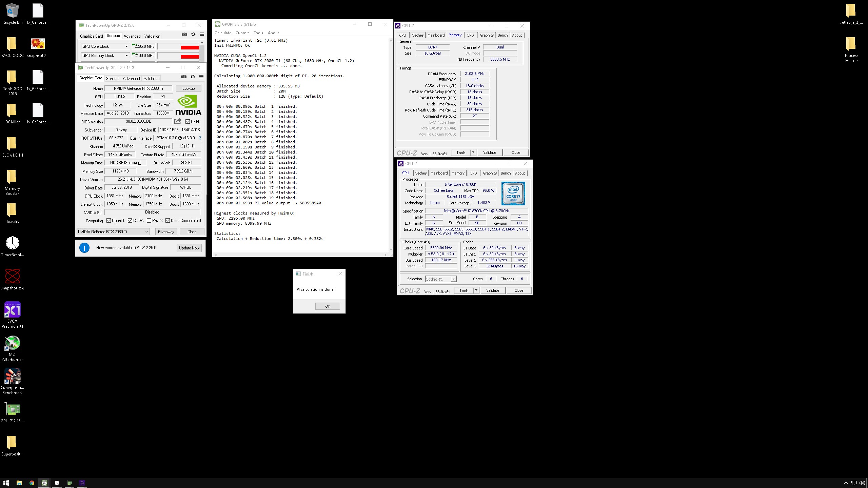Click the CPU-Z taskbar icon
This screenshot has width=868, height=488.
click(82, 483)
